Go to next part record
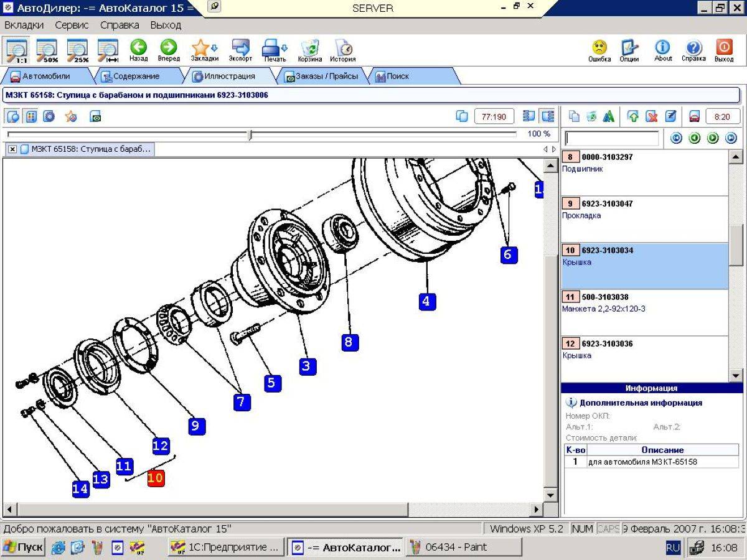 coord(713,138)
